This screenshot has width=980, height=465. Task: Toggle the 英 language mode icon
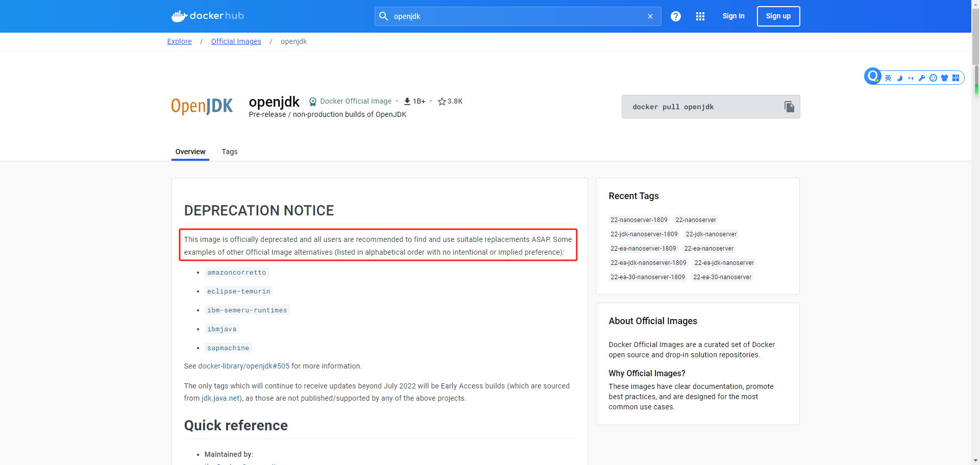888,78
